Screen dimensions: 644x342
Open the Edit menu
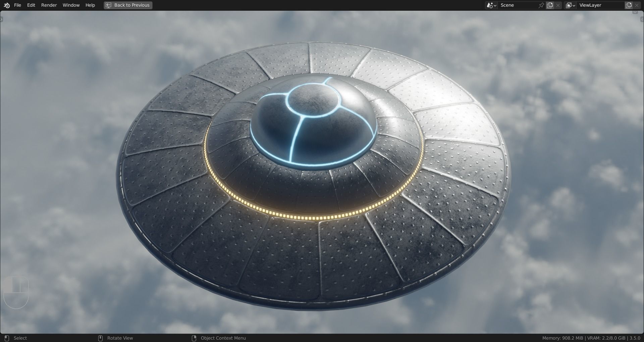click(31, 5)
